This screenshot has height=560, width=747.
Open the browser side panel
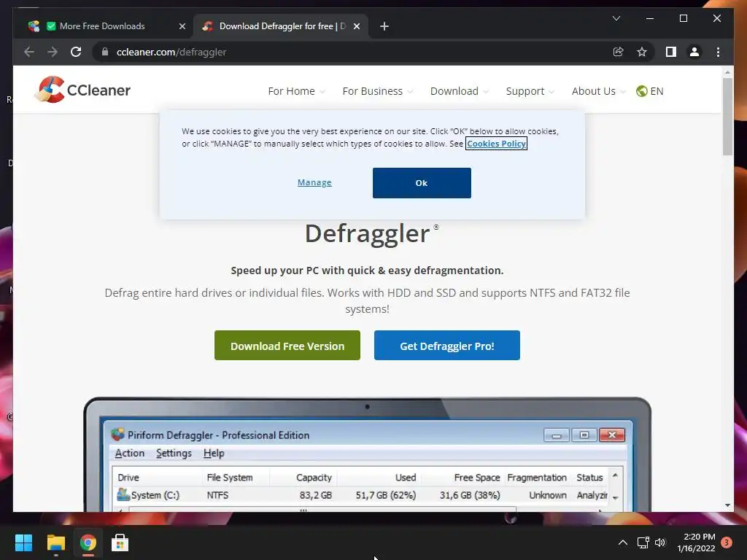(x=671, y=52)
